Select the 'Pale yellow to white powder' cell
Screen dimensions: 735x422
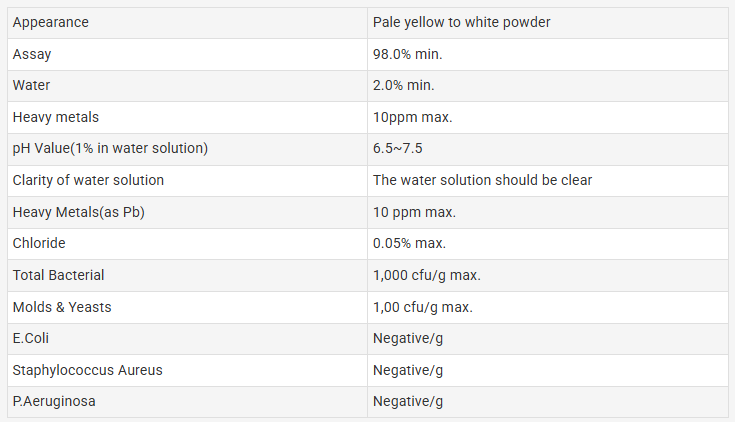coord(548,23)
